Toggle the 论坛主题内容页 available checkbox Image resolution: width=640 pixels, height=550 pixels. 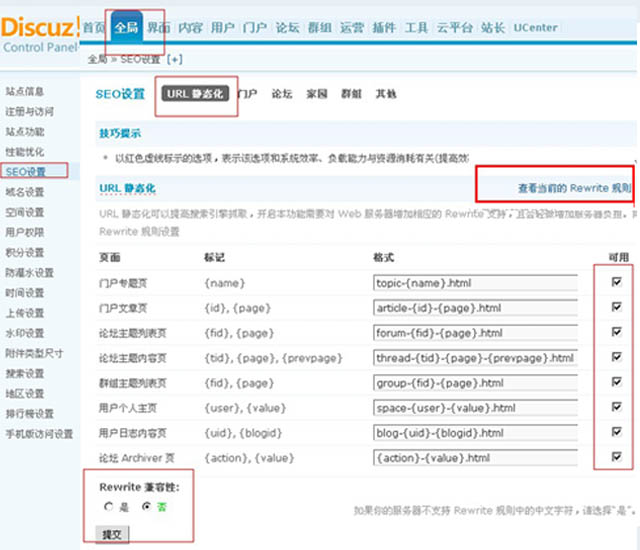click(x=616, y=357)
